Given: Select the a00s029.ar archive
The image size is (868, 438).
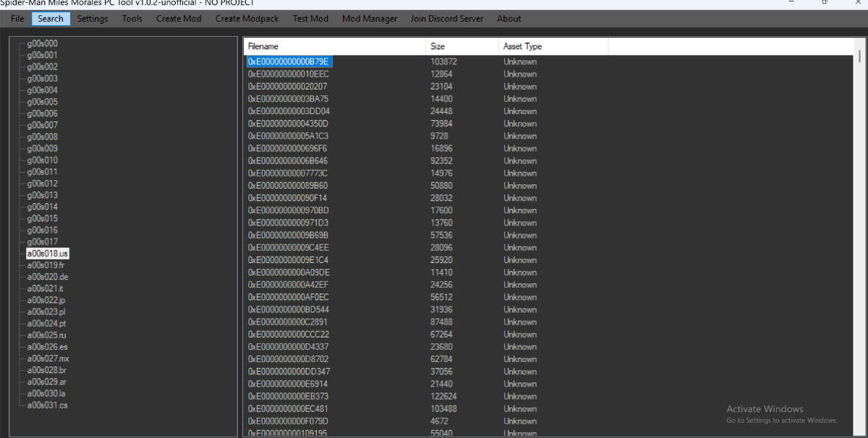Looking at the screenshot, I should [47, 382].
